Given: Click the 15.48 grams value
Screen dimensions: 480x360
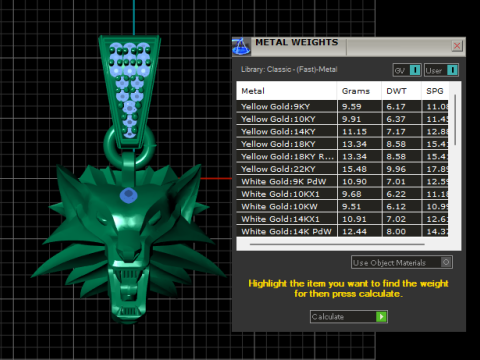Looking at the screenshot, I should tap(354, 169).
